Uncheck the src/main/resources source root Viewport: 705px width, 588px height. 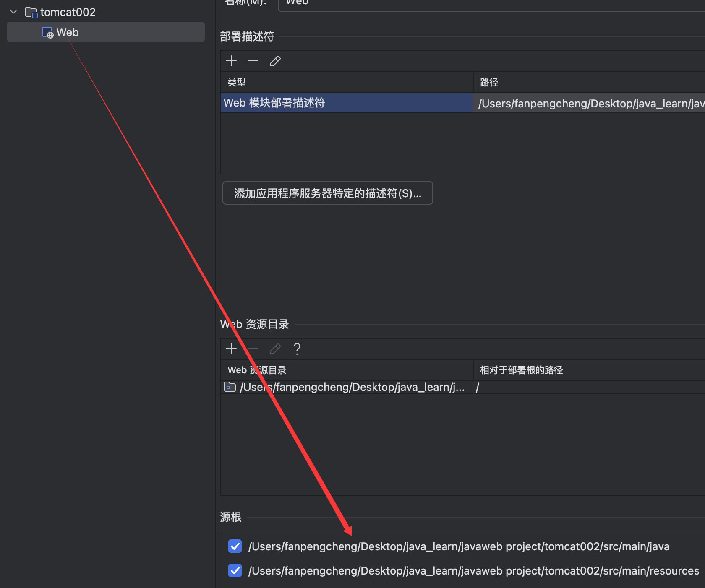tap(235, 570)
